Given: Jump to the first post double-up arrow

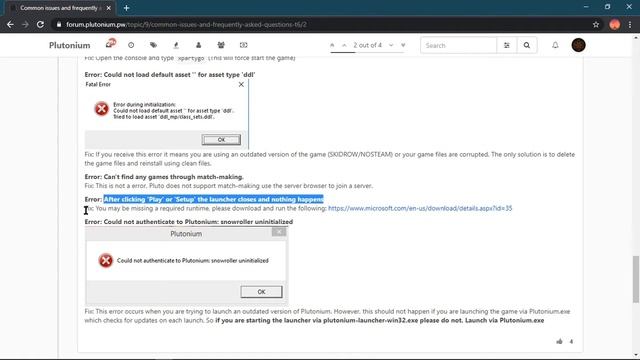Looking at the screenshot, I should point(332,45).
